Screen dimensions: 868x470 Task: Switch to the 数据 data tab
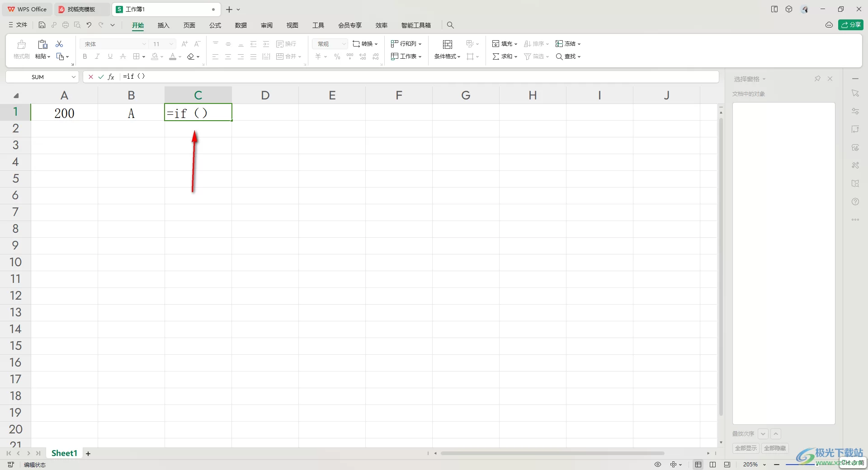(x=241, y=25)
